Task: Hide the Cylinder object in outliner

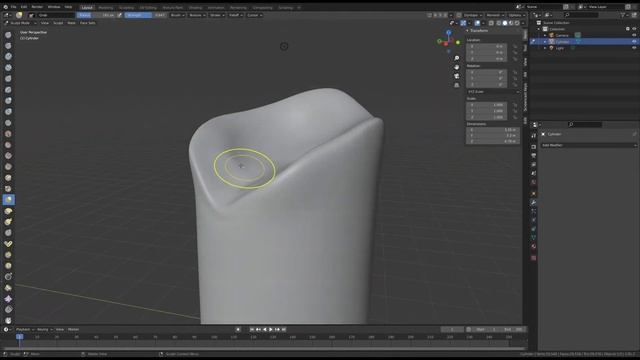Action: 634,42
